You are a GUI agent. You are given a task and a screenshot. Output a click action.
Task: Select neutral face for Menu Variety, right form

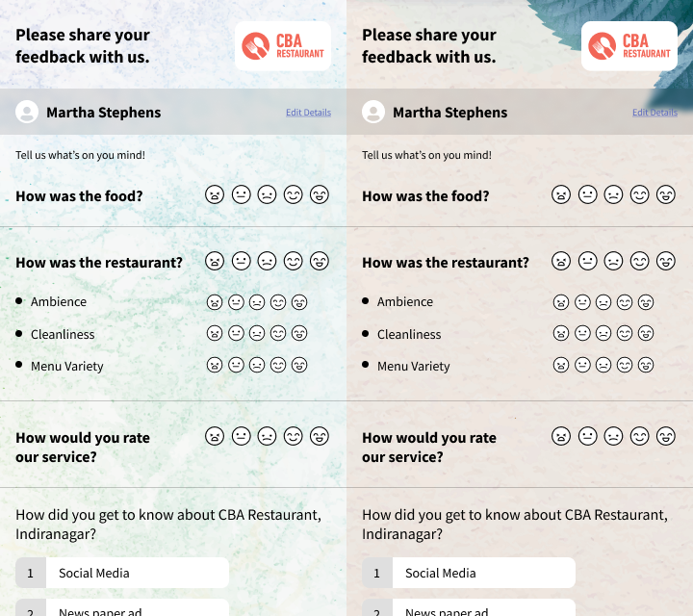(582, 365)
